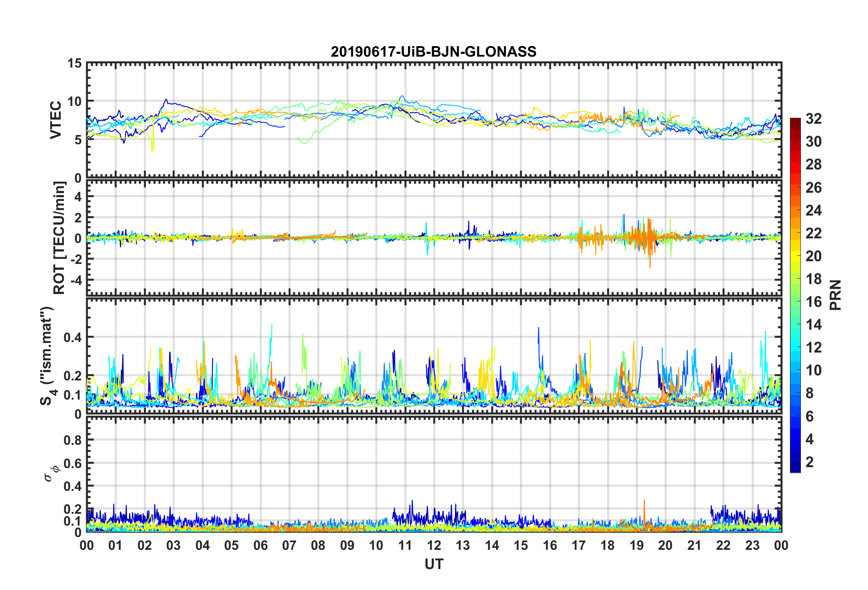
Task: Select the "PRN" colorbar label
Action: coord(836,295)
